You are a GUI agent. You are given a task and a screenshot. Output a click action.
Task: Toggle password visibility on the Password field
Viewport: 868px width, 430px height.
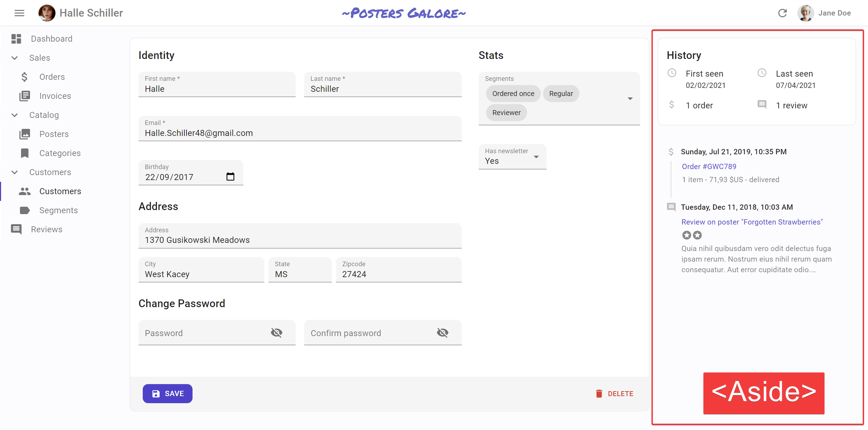(x=277, y=332)
